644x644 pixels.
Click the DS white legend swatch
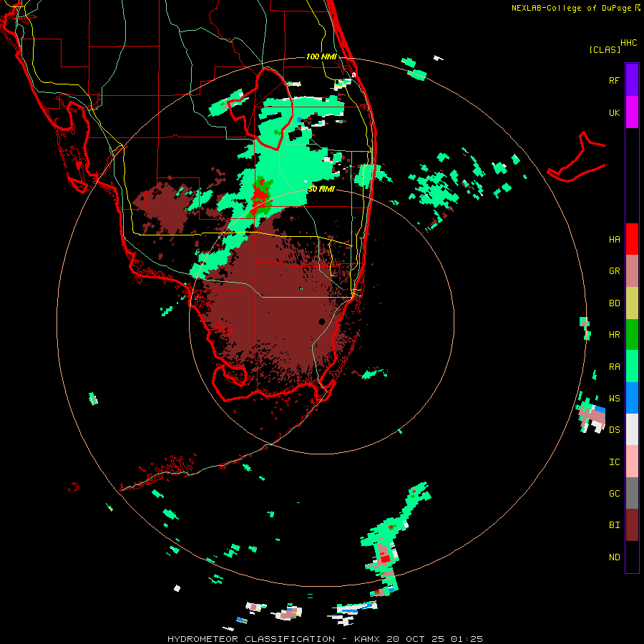pos(632,429)
